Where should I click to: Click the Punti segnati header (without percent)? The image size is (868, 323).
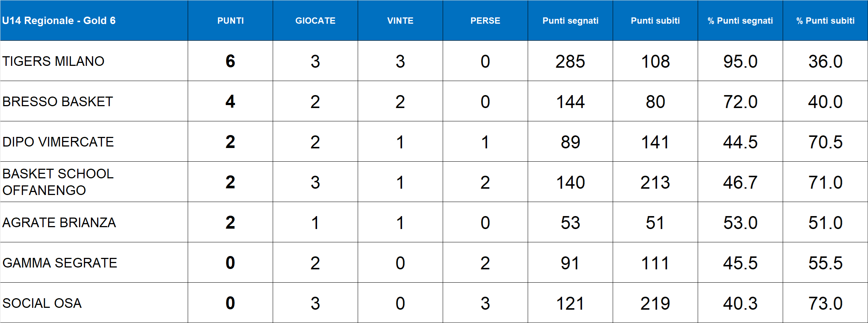[x=570, y=21]
